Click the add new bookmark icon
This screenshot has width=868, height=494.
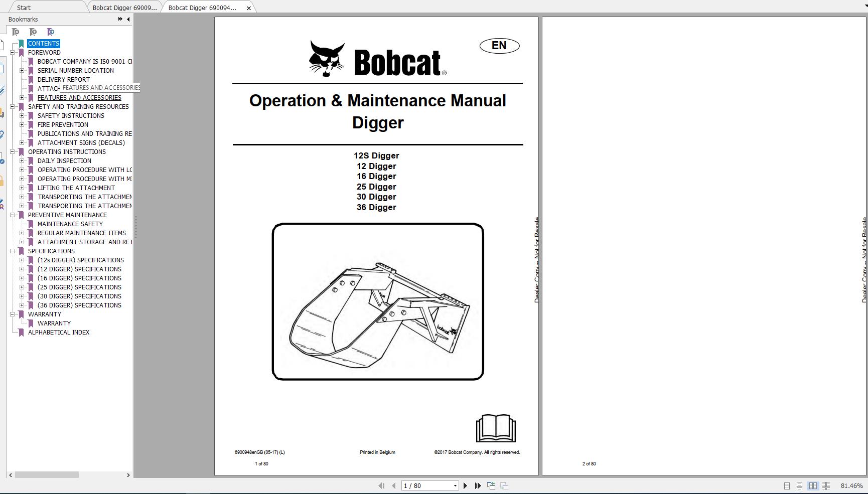(x=33, y=32)
